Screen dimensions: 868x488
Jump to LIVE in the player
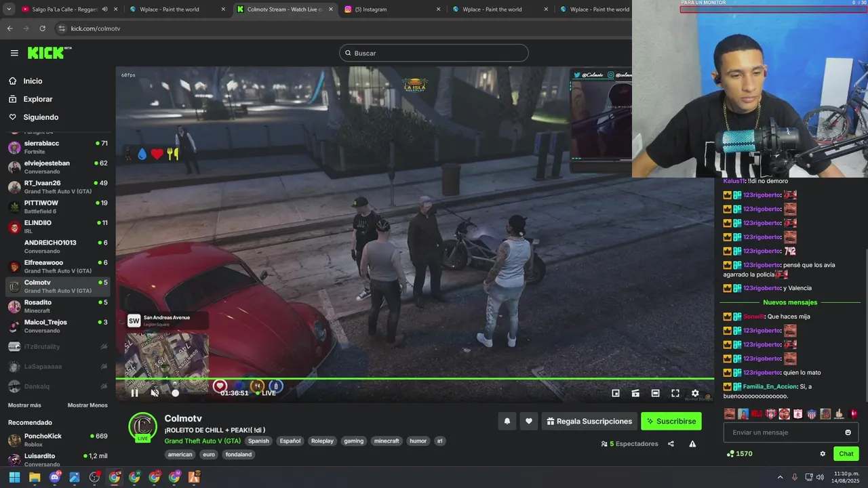tap(267, 393)
